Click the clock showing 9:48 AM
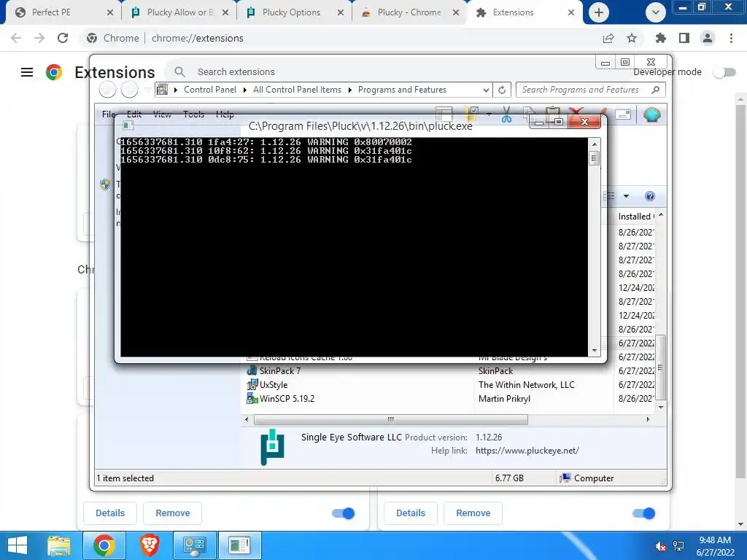Image resolution: width=747 pixels, height=560 pixels. (x=715, y=540)
